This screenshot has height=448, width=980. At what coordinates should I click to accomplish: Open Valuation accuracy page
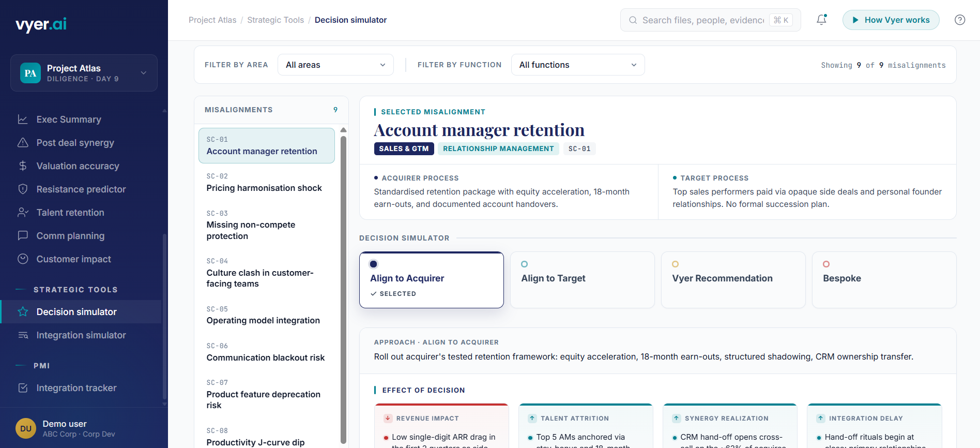(82, 166)
